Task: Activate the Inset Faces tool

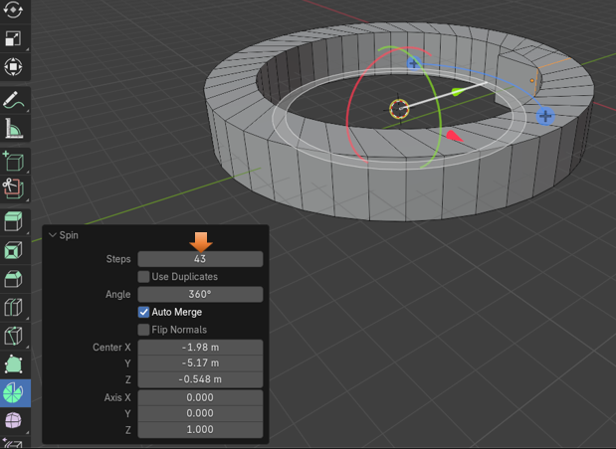Action: [x=16, y=249]
